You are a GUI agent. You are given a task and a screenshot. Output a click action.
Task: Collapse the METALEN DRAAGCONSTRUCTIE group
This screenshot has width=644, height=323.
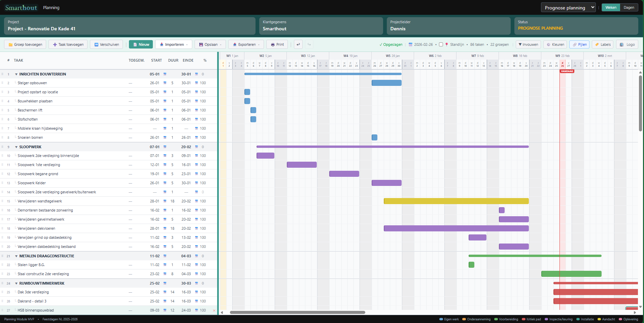tap(16, 256)
